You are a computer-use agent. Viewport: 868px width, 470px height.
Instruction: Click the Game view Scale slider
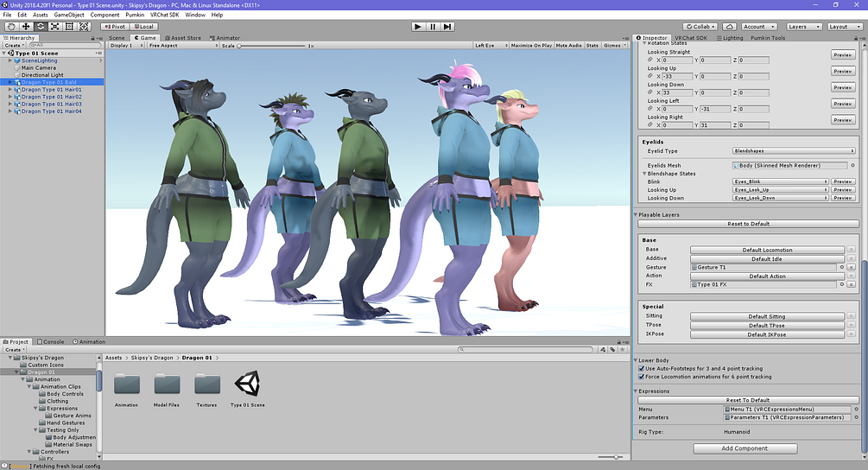272,46
